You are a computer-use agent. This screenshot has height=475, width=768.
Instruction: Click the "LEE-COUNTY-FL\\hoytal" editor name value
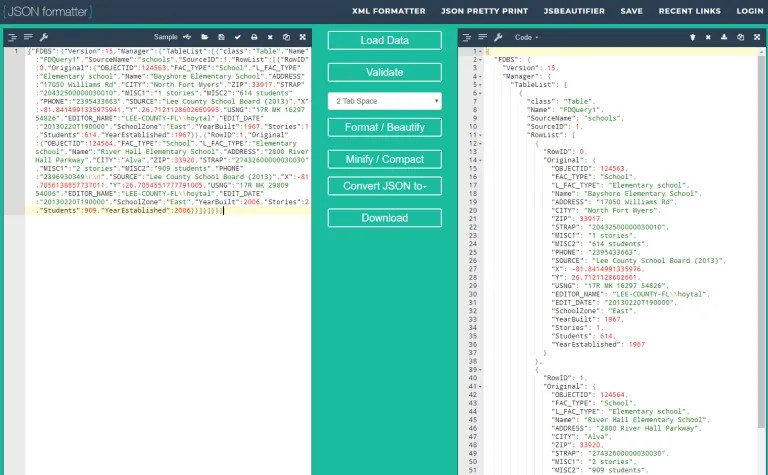point(661,294)
